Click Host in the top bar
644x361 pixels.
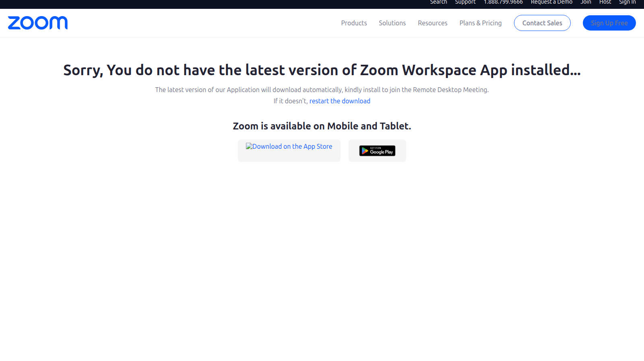tap(605, 2)
